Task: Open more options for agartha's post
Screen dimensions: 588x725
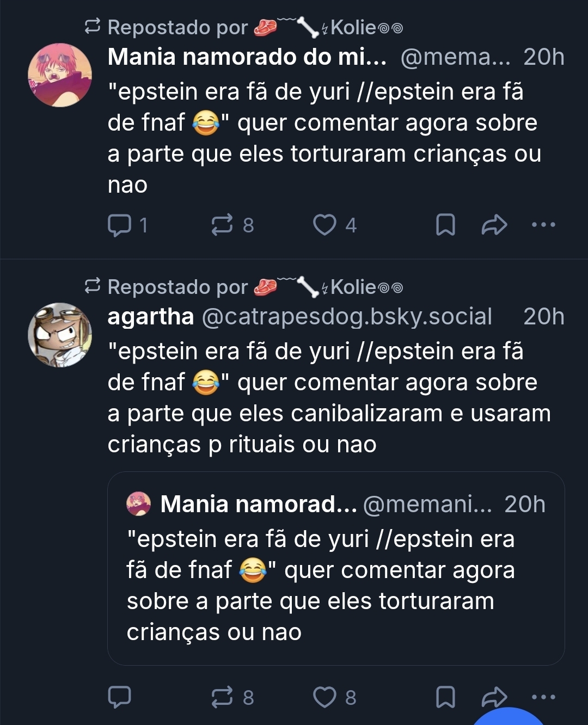Action: pos(543,696)
